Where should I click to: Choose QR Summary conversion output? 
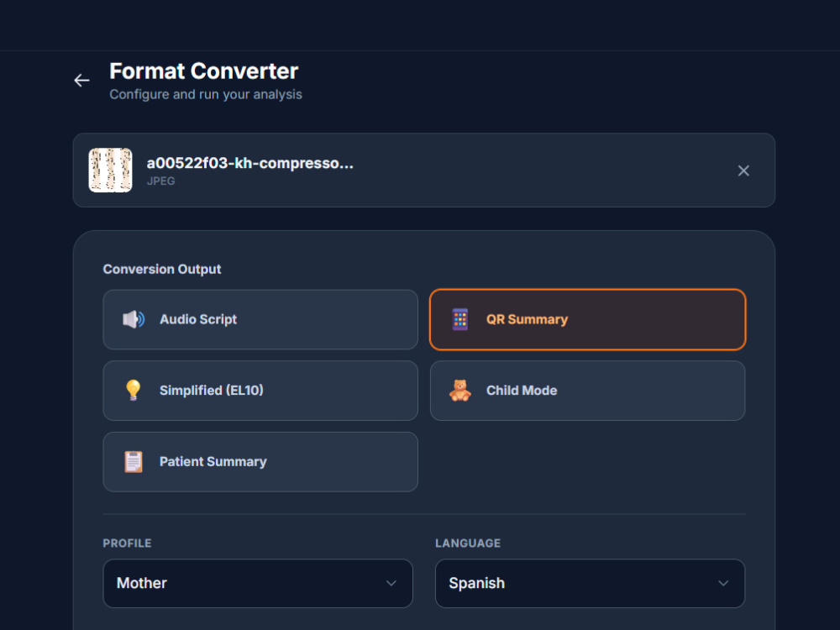pos(588,319)
